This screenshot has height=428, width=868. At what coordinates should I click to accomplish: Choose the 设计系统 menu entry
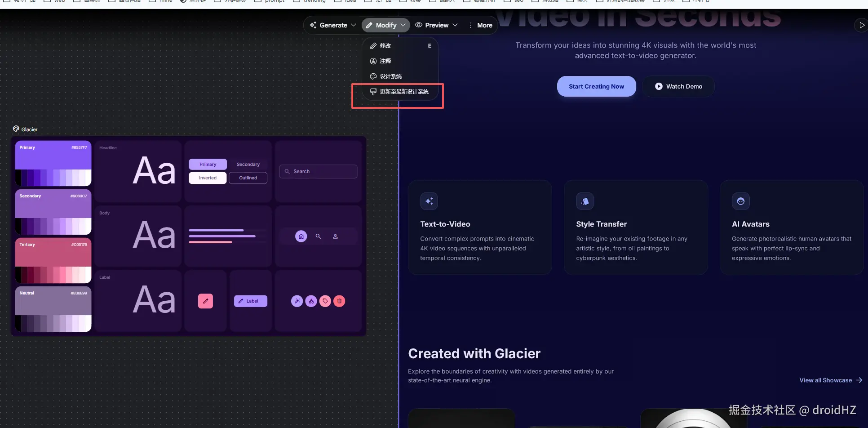(400, 76)
